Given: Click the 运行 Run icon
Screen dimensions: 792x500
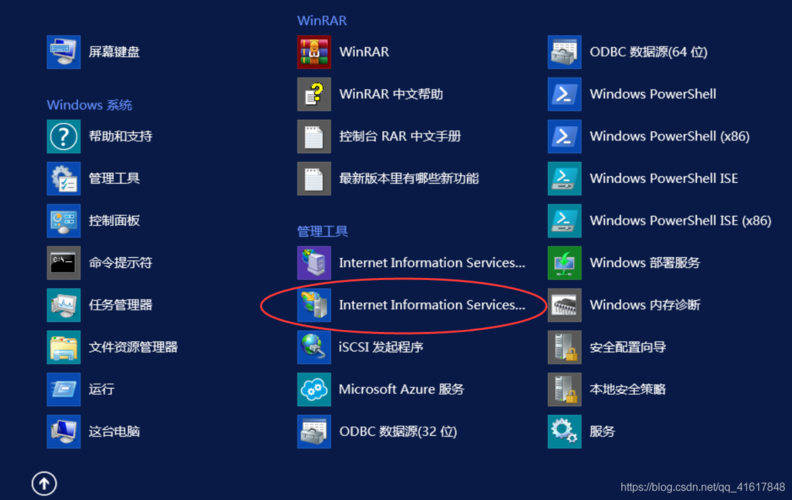Looking at the screenshot, I should 64,389.
